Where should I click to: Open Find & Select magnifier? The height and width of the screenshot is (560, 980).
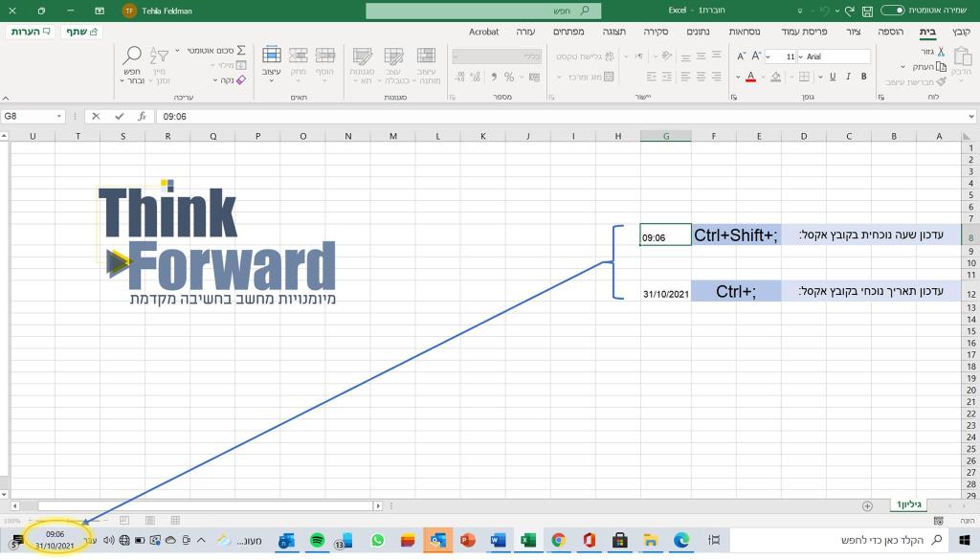pyautogui.click(x=133, y=56)
